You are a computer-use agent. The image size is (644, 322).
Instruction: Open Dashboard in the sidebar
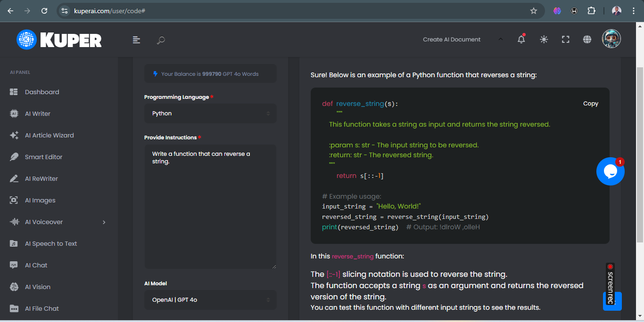pyautogui.click(x=42, y=92)
